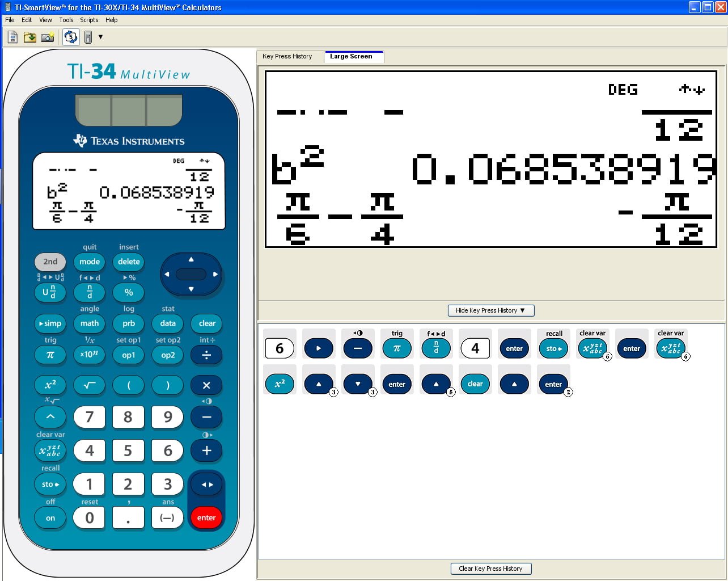The image size is (728, 581).
Task: Open the Tools menu
Action: coord(66,20)
